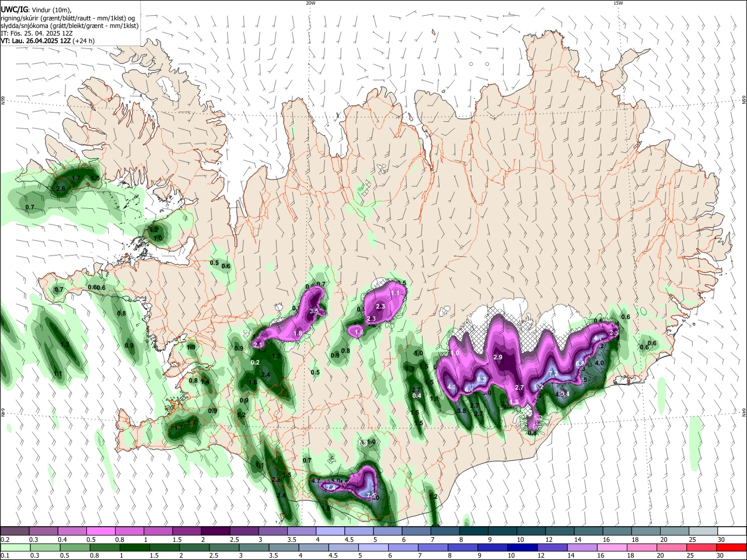Click the 7.5 value on south coast

pos(371,495)
